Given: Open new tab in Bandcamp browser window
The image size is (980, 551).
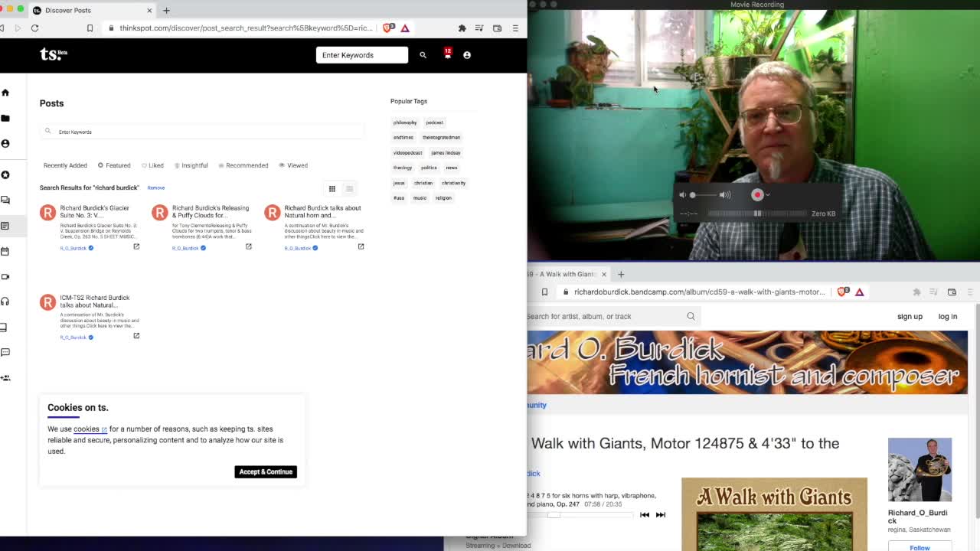Looking at the screenshot, I should [621, 274].
